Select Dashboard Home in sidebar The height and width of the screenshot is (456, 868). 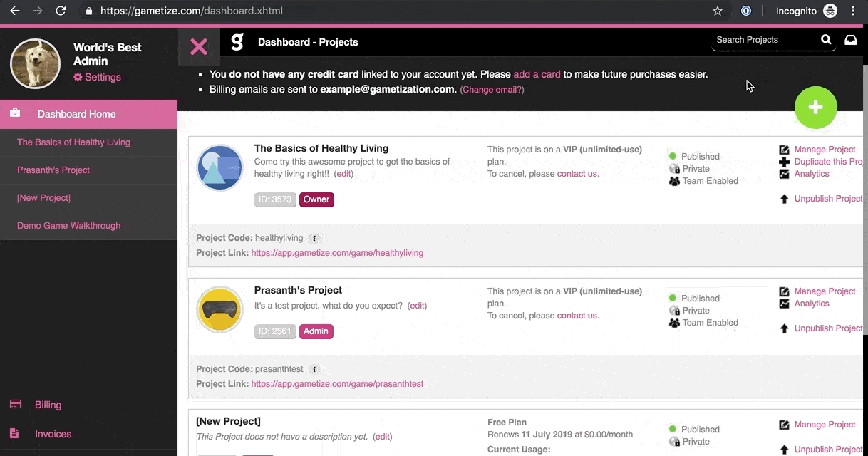point(88,114)
